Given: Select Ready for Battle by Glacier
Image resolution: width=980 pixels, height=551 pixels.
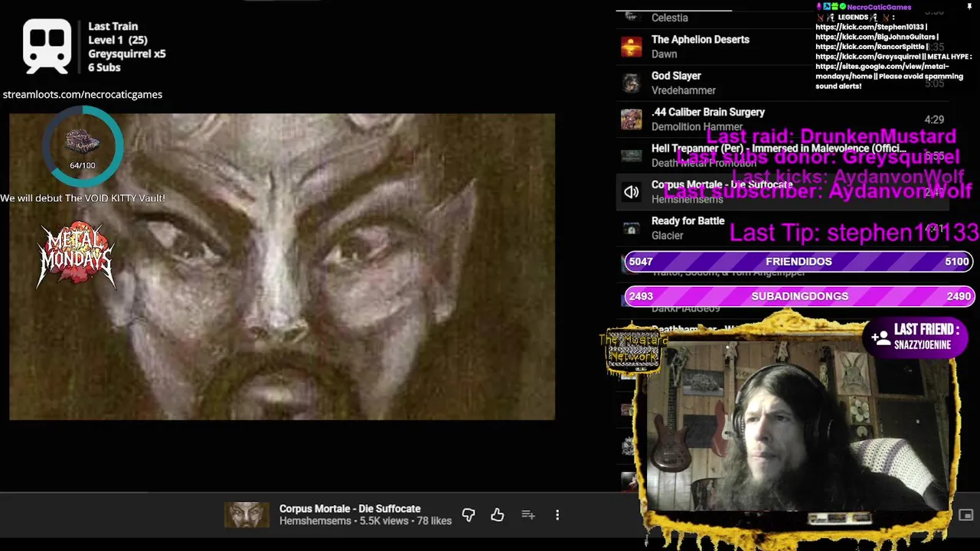Looking at the screenshot, I should pyautogui.click(x=688, y=221).
